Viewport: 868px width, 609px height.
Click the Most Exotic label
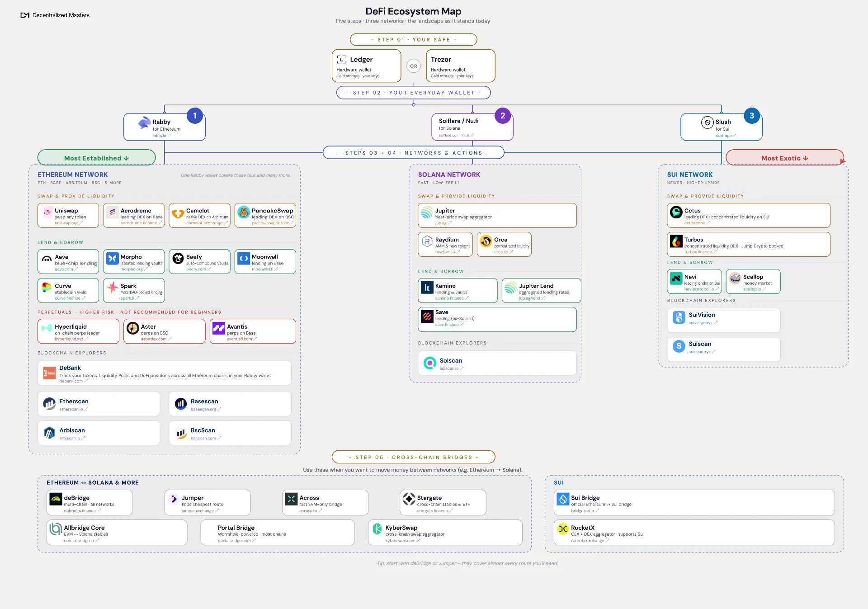point(785,158)
